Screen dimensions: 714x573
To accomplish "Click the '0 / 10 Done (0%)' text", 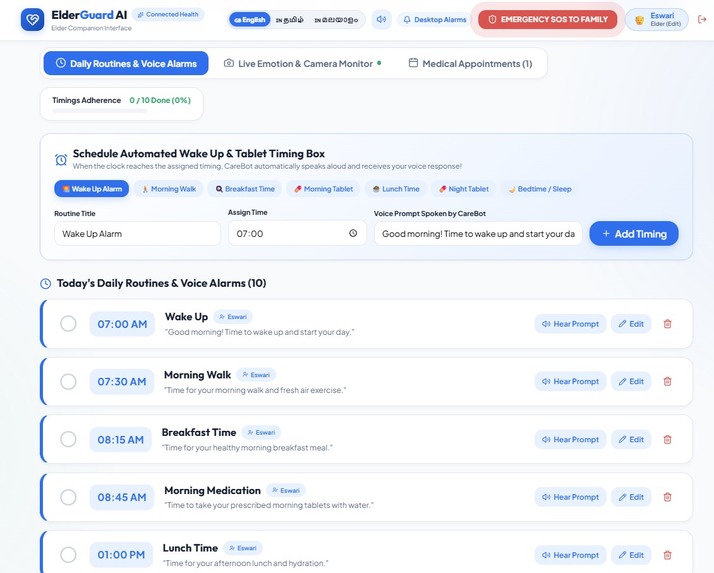I will pyautogui.click(x=160, y=100).
